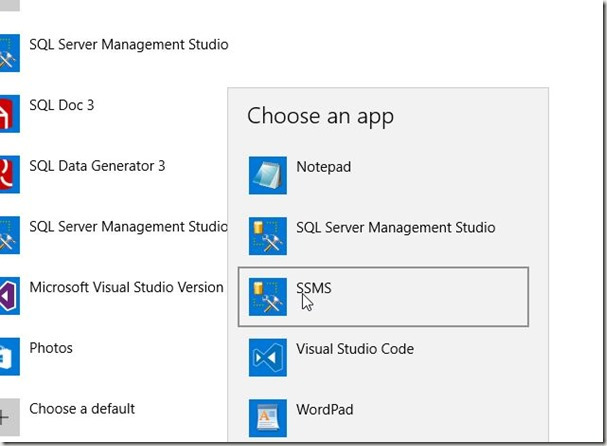This screenshot has height=446, width=607.
Task: Click the purple Microsoft Visual Studio icon
Action: tap(8, 296)
